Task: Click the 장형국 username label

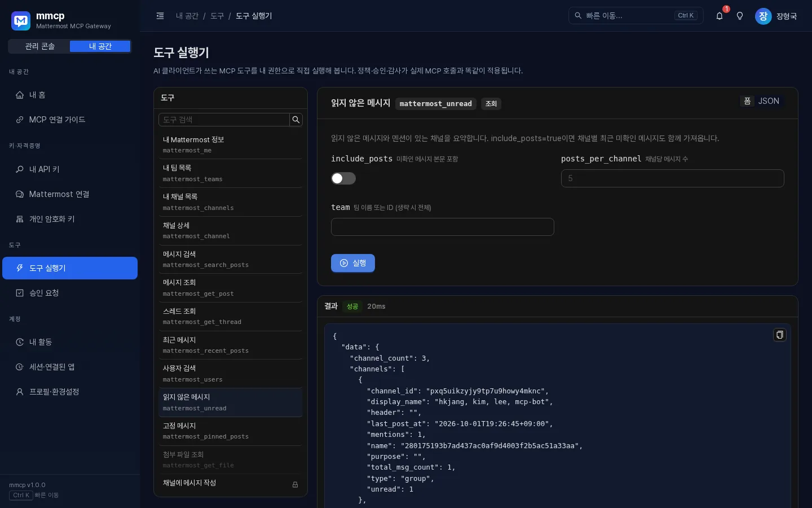Action: coord(787,16)
